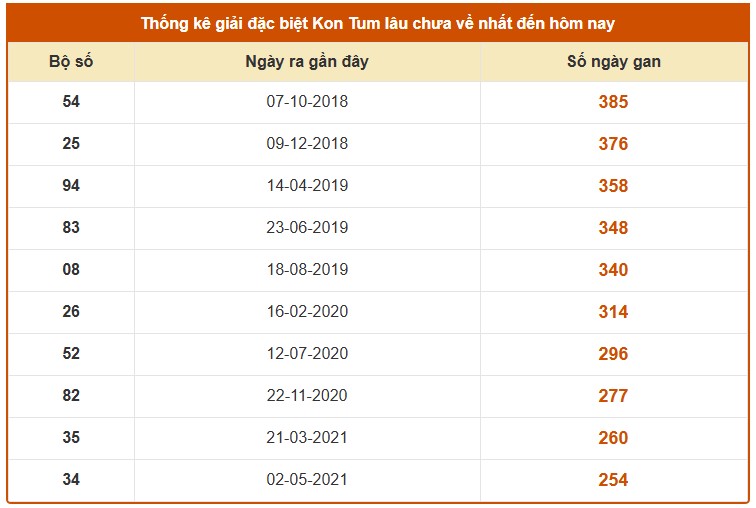Click the orange value 348
The height and width of the screenshot is (508, 756).
tap(613, 228)
